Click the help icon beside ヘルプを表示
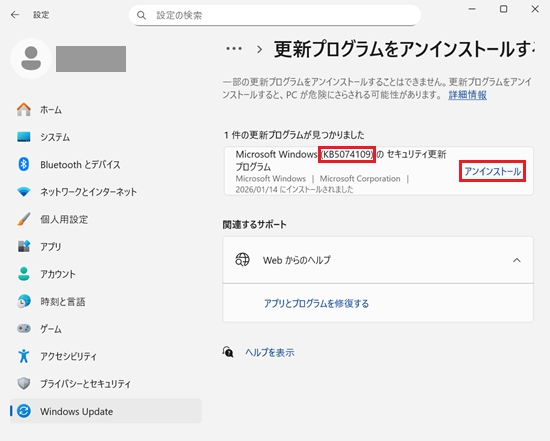The image size is (550, 441). (228, 352)
